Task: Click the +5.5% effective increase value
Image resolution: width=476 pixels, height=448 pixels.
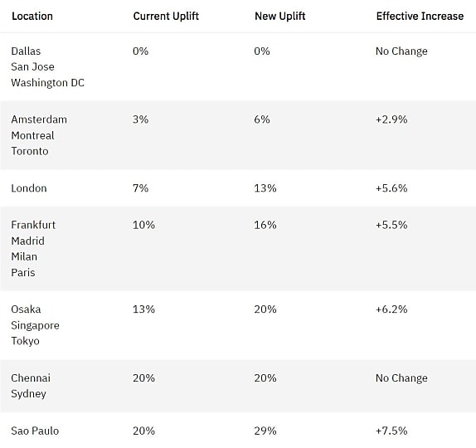Action: [x=391, y=225]
